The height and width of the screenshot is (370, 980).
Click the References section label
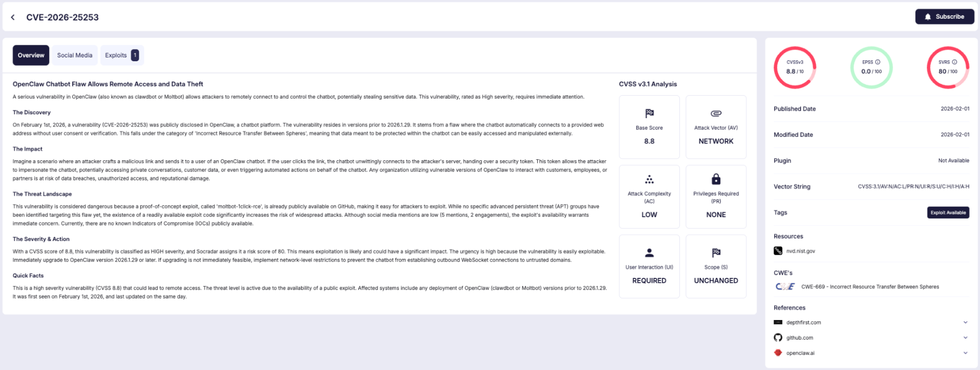789,308
